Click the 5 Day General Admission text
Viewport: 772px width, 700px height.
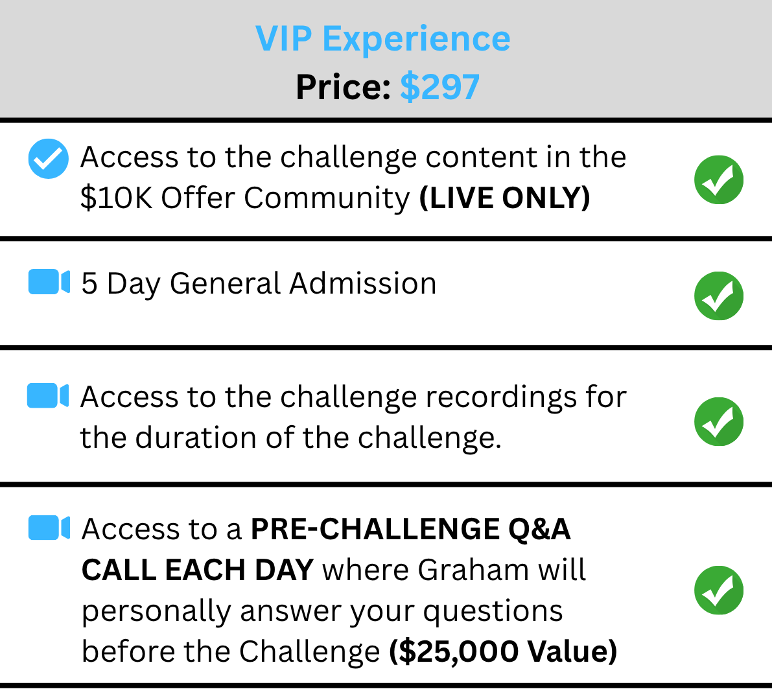[x=259, y=284]
